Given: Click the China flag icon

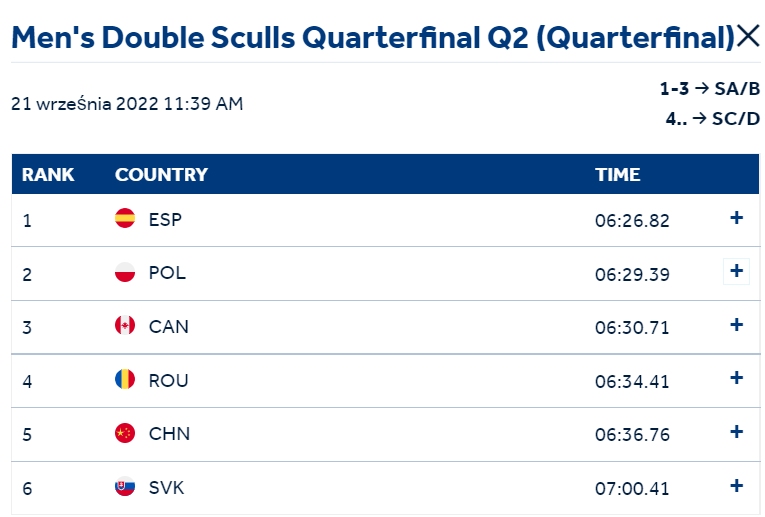Looking at the screenshot, I should [125, 433].
